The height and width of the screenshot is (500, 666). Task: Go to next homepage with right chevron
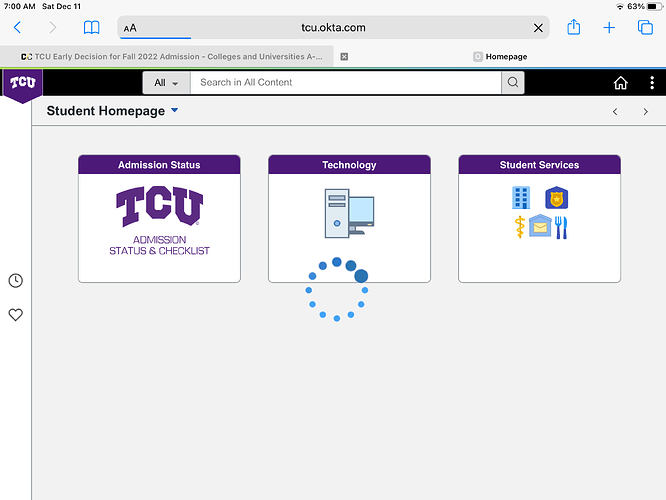pyautogui.click(x=646, y=112)
